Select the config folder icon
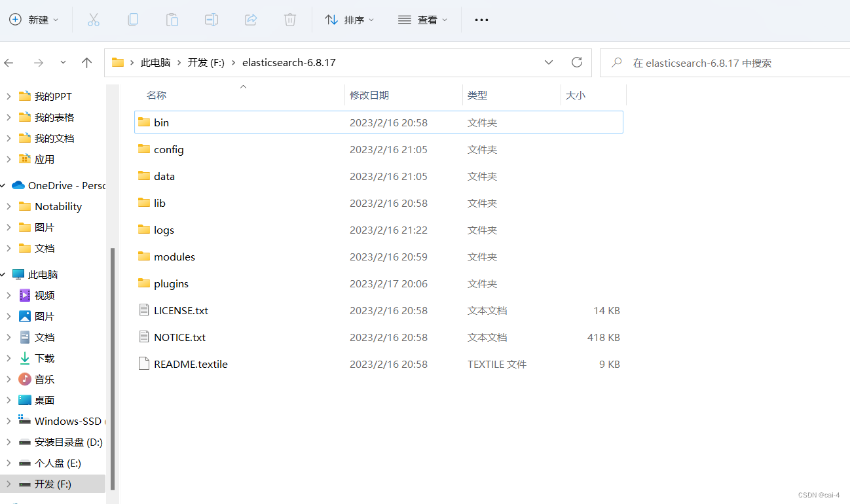Image resolution: width=850 pixels, height=504 pixels. (145, 149)
